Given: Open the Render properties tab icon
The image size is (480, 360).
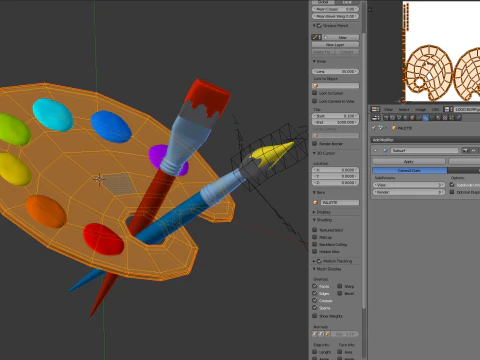Looking at the screenshot, I should point(386,118).
